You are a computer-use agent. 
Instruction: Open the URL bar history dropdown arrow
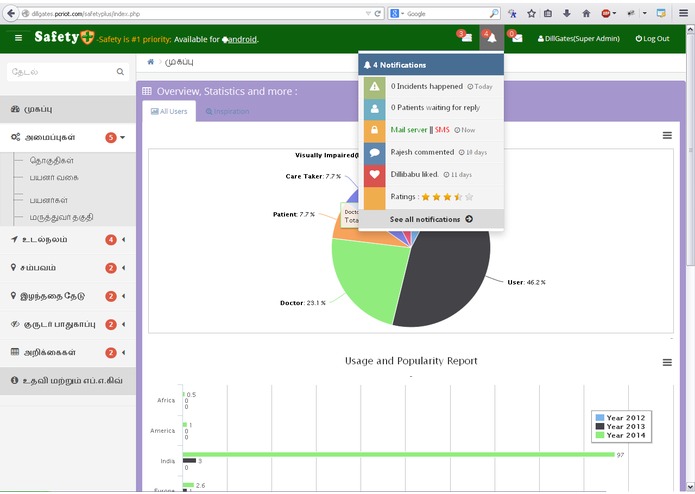368,14
